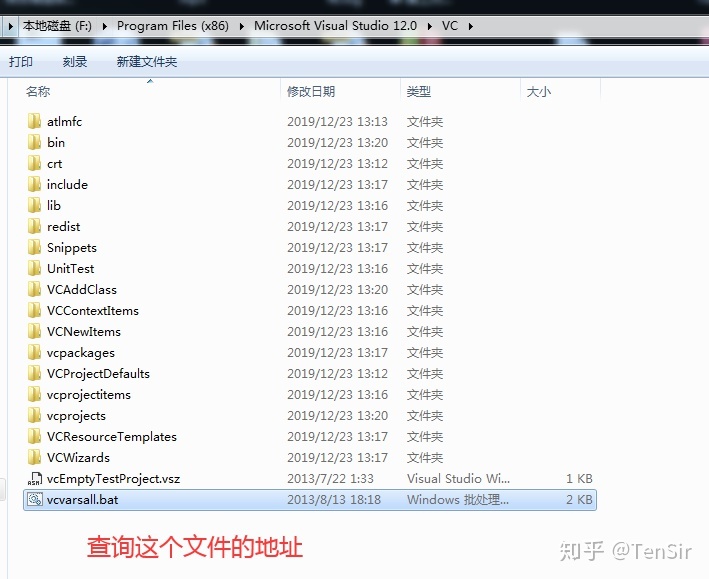Select the VCResourceTemplates folder name
Viewport: 709px width, 579px height.
112,437
